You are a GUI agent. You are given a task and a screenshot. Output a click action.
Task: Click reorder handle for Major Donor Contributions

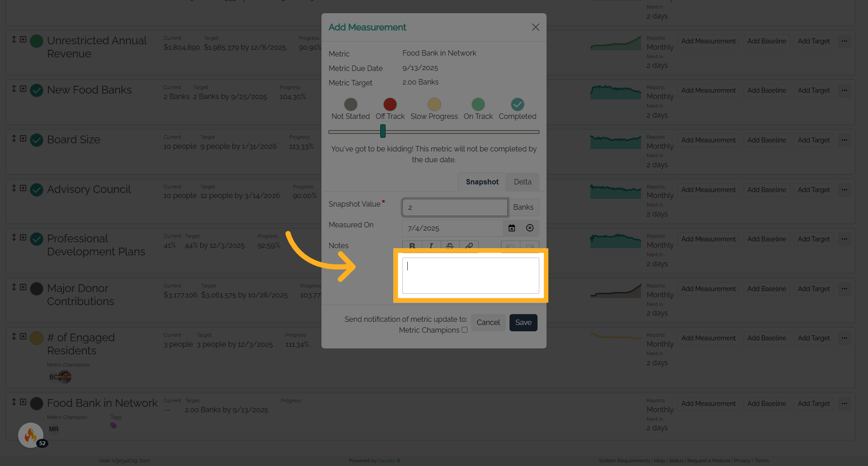pos(14,287)
